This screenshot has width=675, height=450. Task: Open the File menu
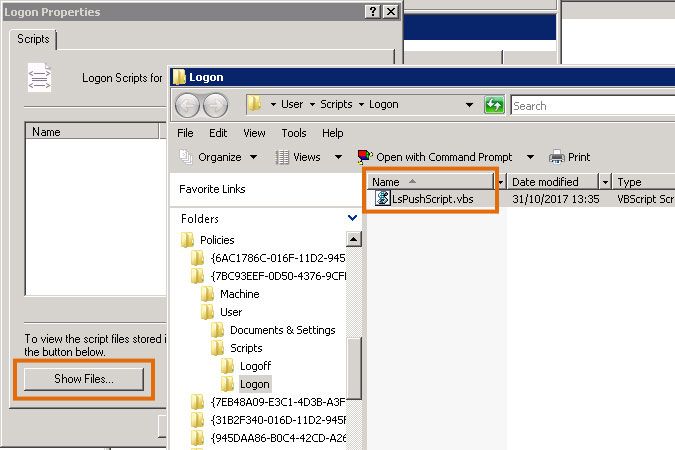pyautogui.click(x=185, y=133)
